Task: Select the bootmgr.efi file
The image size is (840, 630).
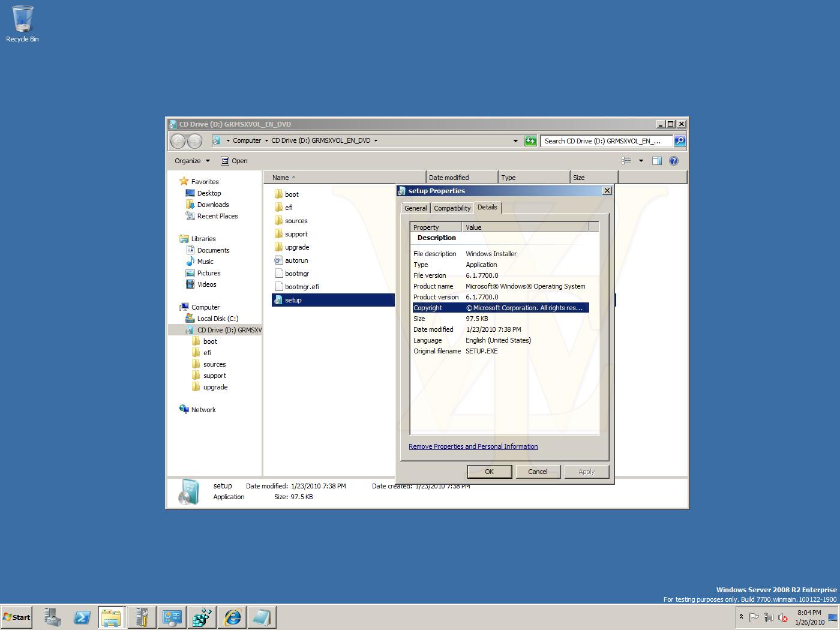Action: (x=296, y=287)
